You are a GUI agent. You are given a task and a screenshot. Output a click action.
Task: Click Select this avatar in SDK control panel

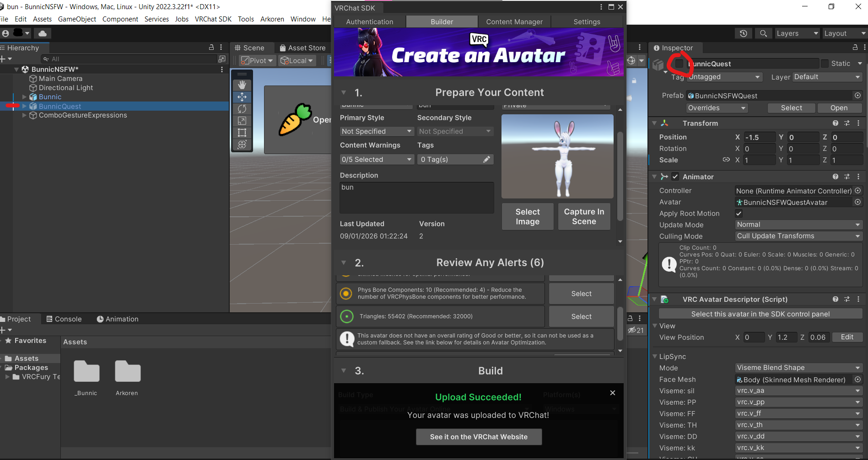click(760, 314)
